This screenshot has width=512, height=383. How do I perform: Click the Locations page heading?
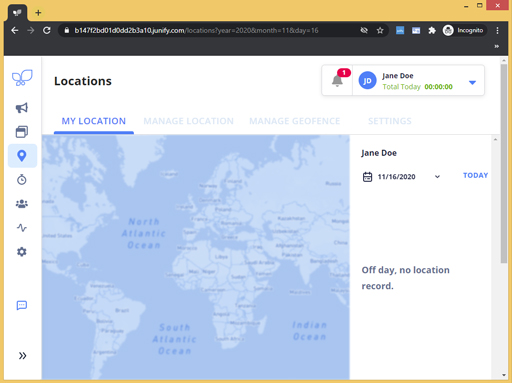83,81
